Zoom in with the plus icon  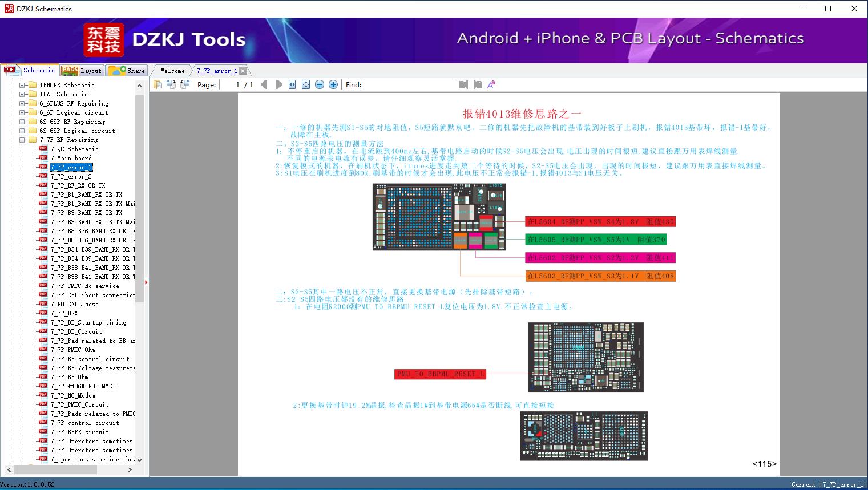[333, 84]
